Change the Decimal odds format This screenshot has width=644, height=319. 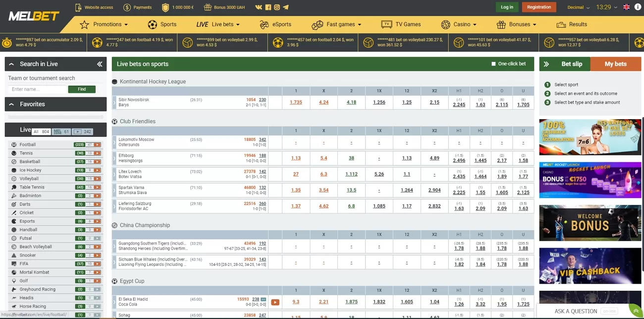579,7
